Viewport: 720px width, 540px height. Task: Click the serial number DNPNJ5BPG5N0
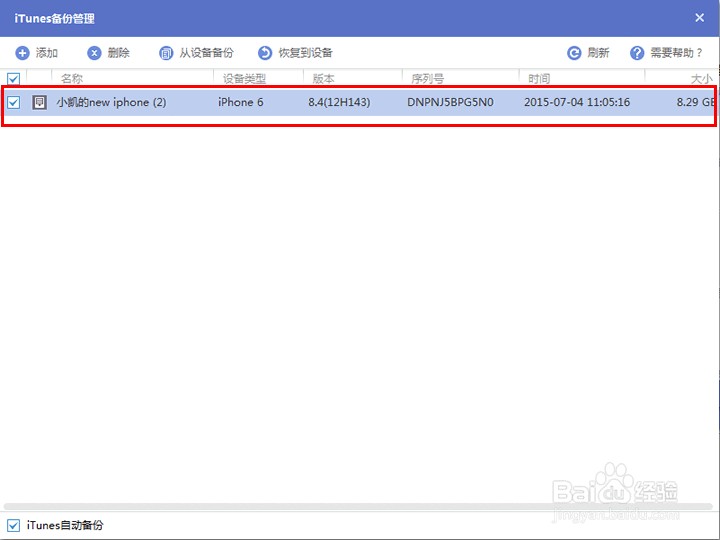tap(450, 102)
